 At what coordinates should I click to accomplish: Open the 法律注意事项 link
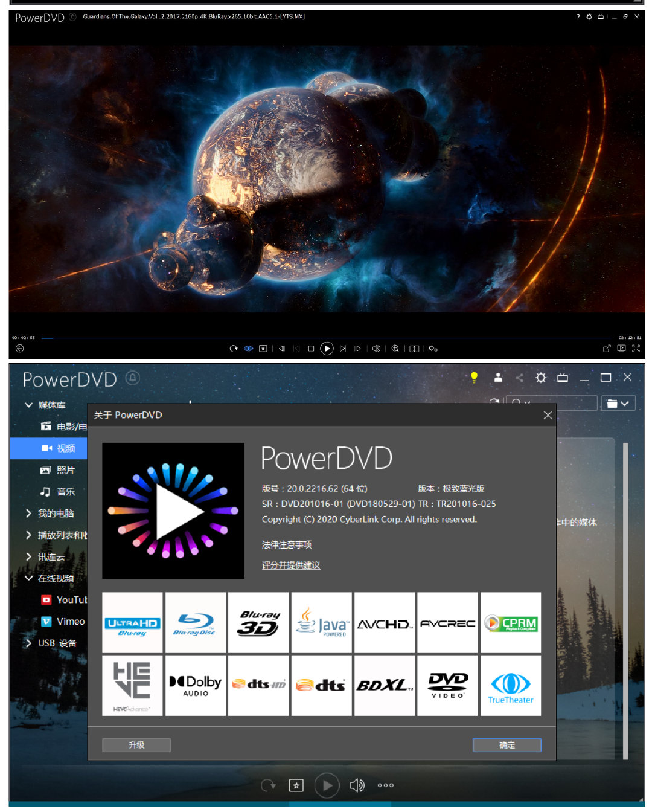click(287, 545)
